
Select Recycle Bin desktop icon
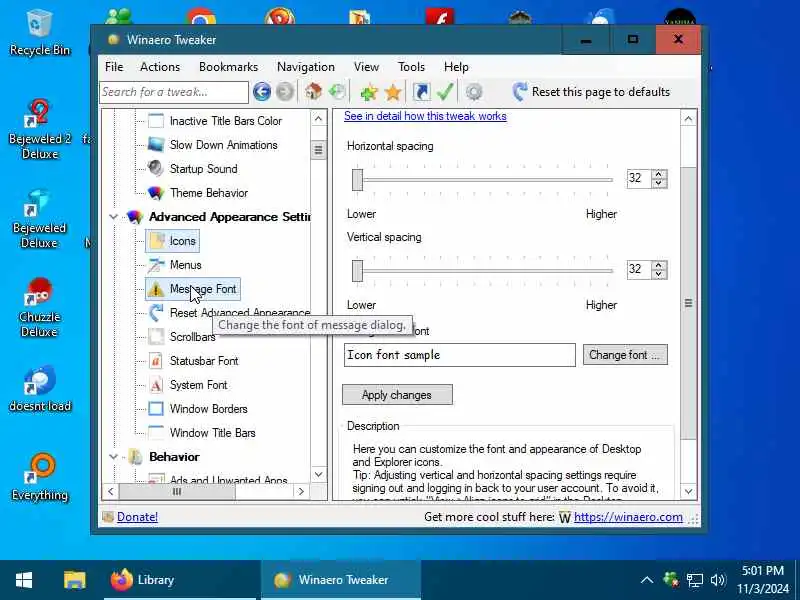point(39,33)
